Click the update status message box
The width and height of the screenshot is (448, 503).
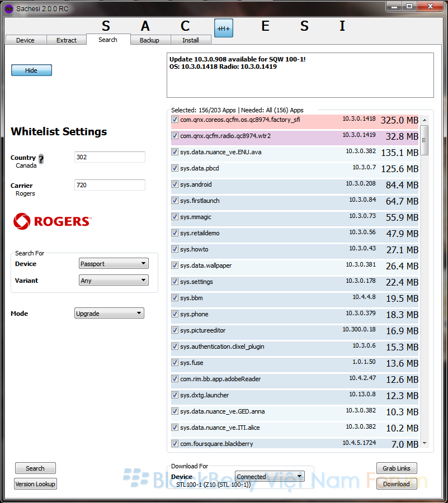300,75
